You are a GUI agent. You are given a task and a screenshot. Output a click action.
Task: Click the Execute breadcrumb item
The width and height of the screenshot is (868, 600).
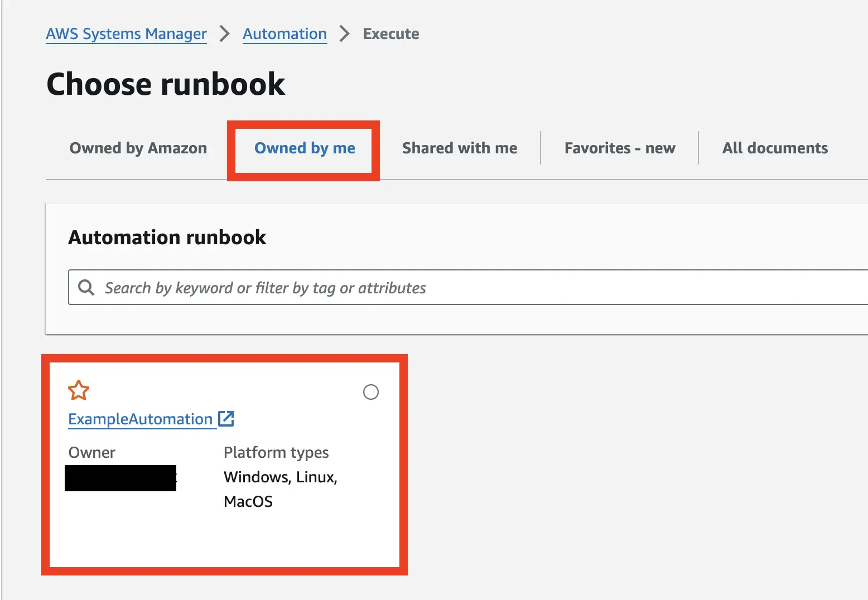coord(390,33)
